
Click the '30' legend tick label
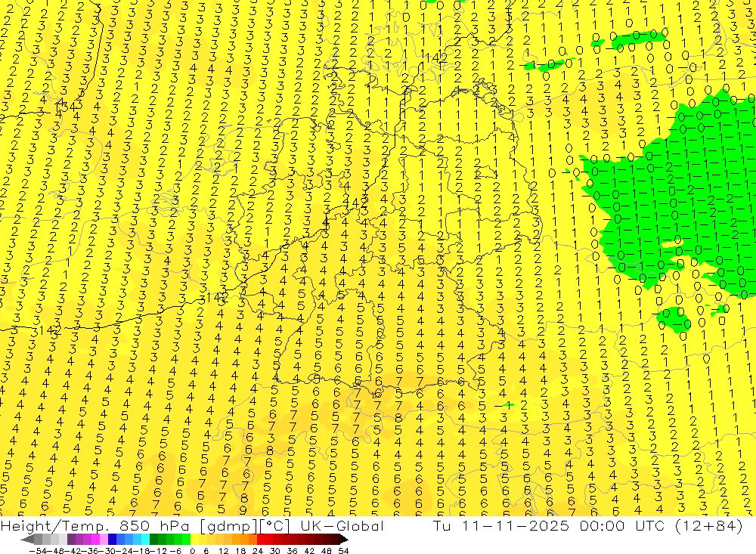[x=275, y=551]
